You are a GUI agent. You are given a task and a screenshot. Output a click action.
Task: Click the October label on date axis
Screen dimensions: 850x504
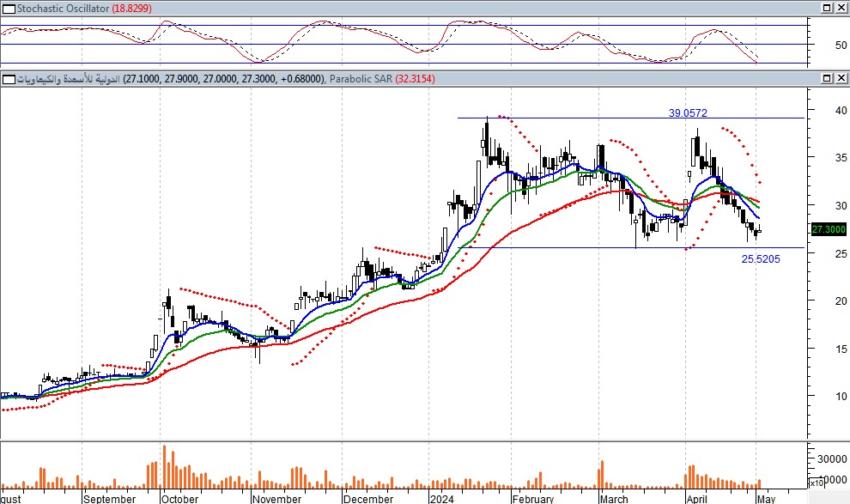(179, 498)
